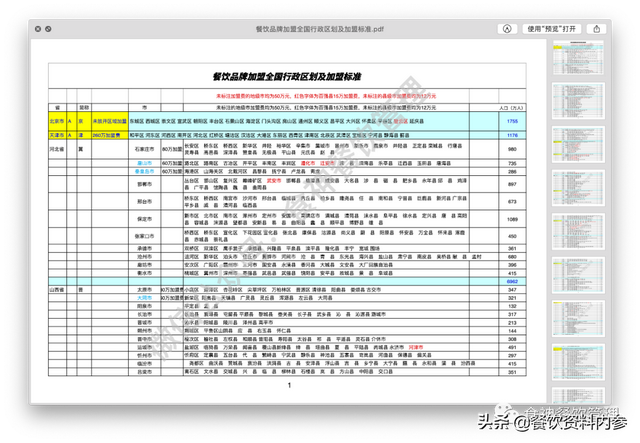Click population value 491 in 运城市 row

click(x=512, y=347)
